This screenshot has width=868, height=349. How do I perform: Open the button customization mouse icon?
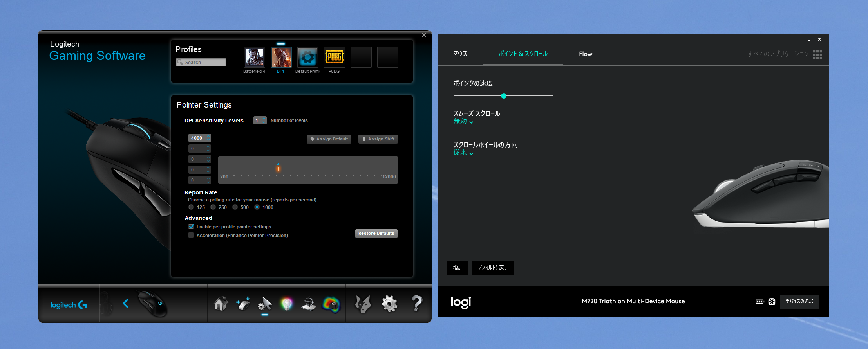coord(243,304)
